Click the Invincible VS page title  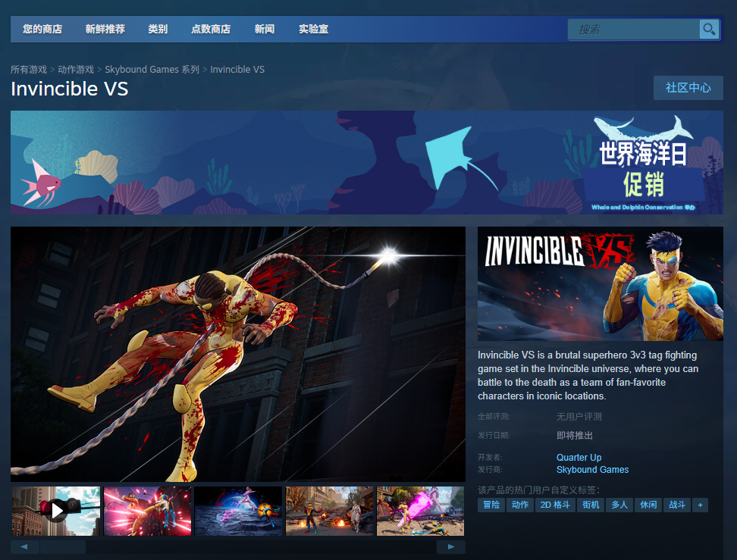(x=70, y=89)
